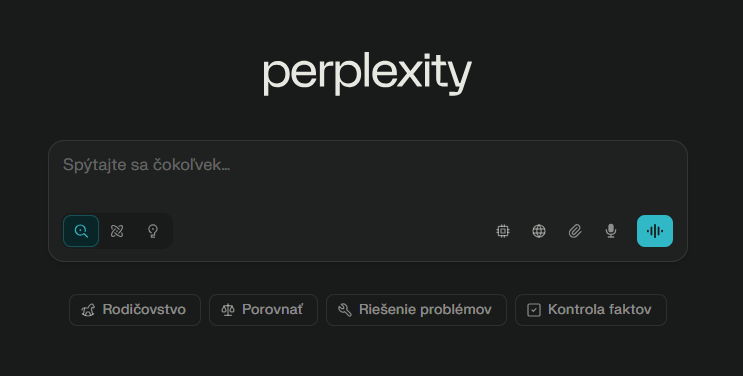
Task: Pick the Kontrola faktov suggestion
Action: [x=591, y=310]
